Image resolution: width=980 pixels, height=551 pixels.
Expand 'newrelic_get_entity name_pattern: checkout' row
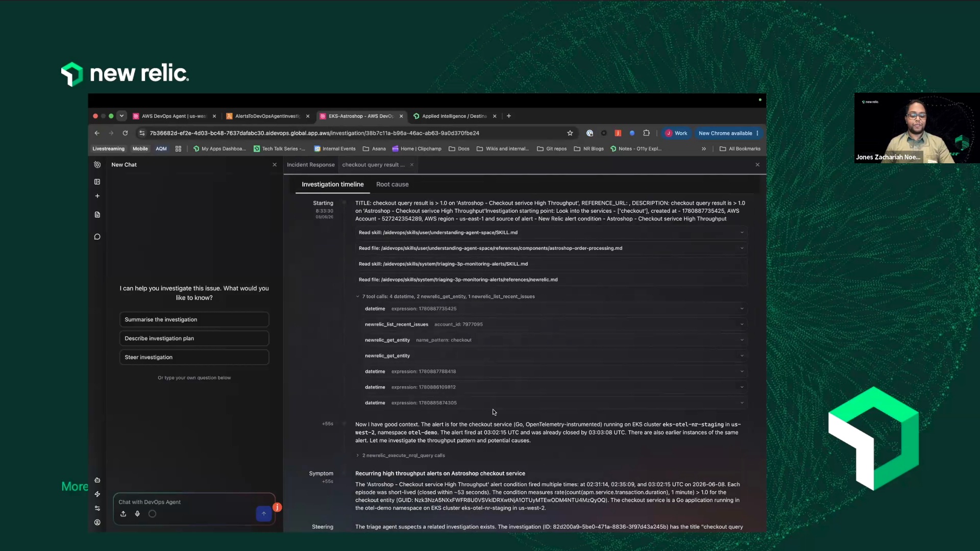click(x=555, y=340)
